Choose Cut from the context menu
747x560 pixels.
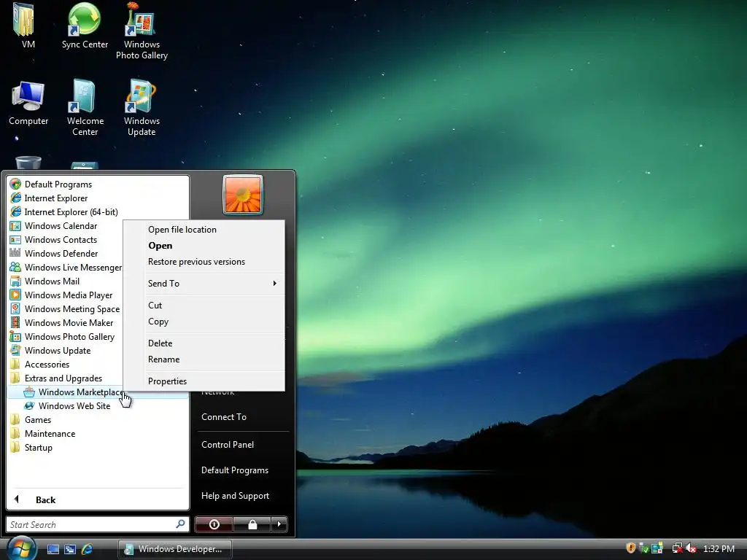coord(204,306)
